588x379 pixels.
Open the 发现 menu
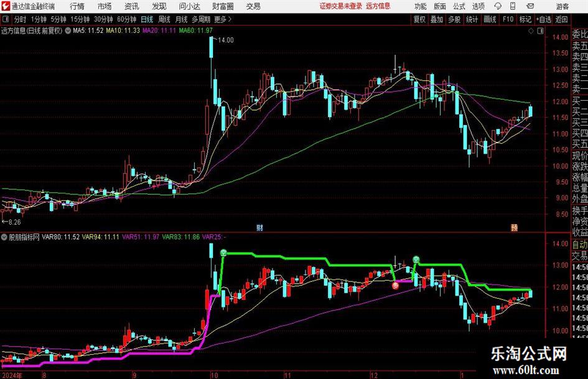pyautogui.click(x=159, y=6)
